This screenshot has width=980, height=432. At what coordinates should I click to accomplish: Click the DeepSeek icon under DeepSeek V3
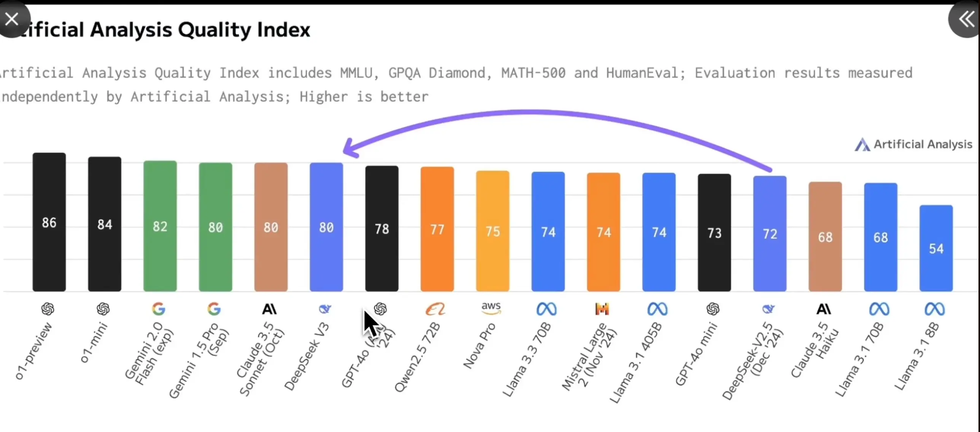coord(325,308)
